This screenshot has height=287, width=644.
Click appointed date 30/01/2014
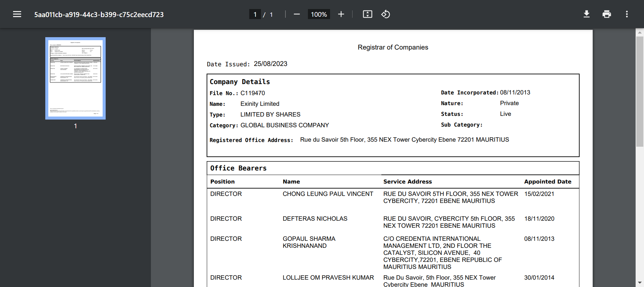539,278
